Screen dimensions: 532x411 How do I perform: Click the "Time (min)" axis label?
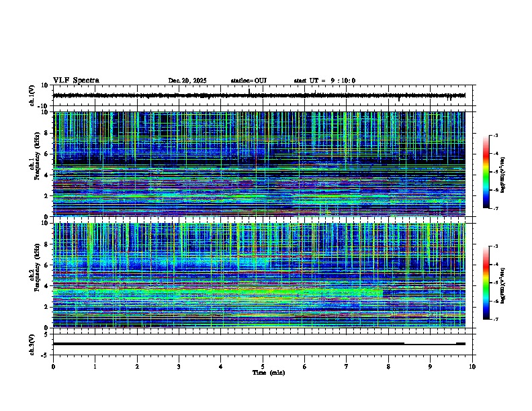269,373
